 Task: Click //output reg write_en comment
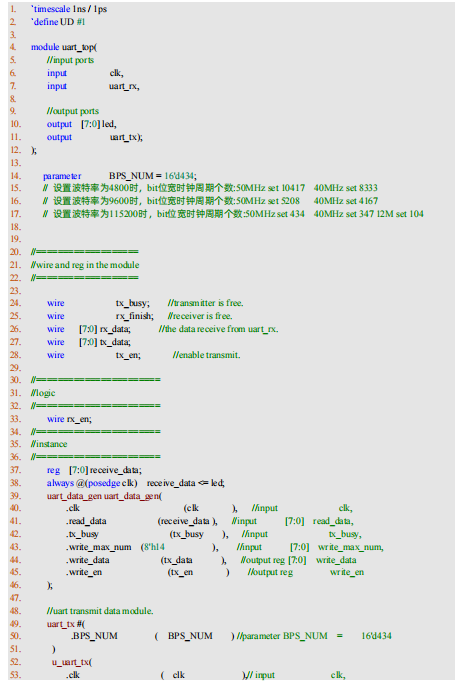(306, 572)
